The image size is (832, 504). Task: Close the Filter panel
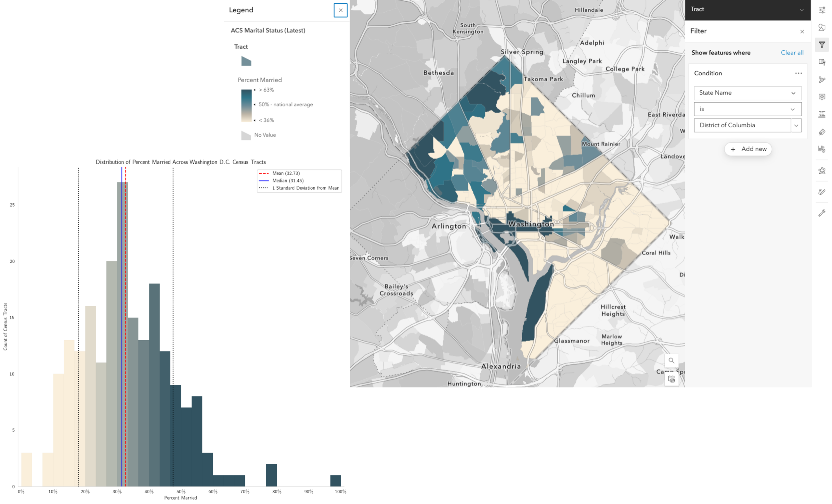[802, 31]
